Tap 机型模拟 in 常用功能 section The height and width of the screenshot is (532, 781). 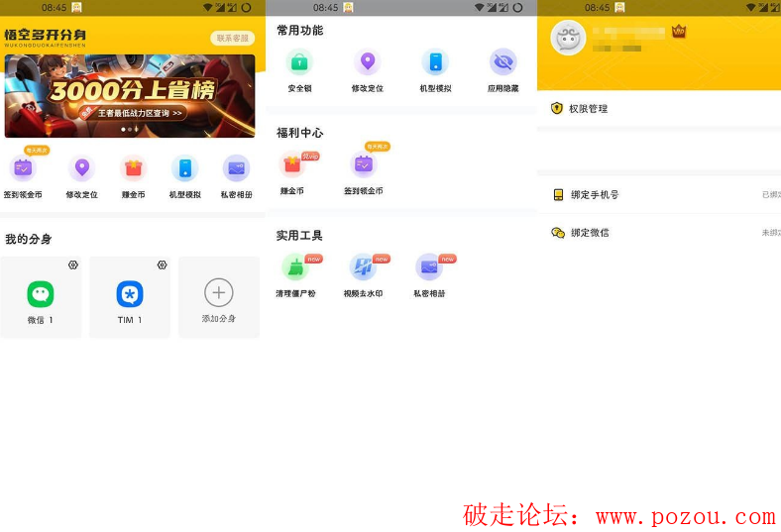click(435, 62)
